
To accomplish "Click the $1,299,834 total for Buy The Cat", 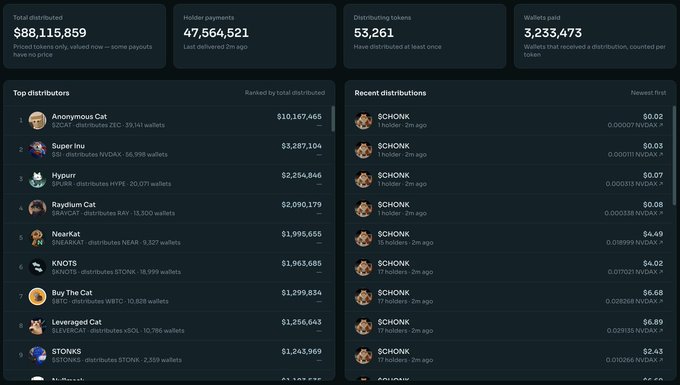I will tap(301, 293).
